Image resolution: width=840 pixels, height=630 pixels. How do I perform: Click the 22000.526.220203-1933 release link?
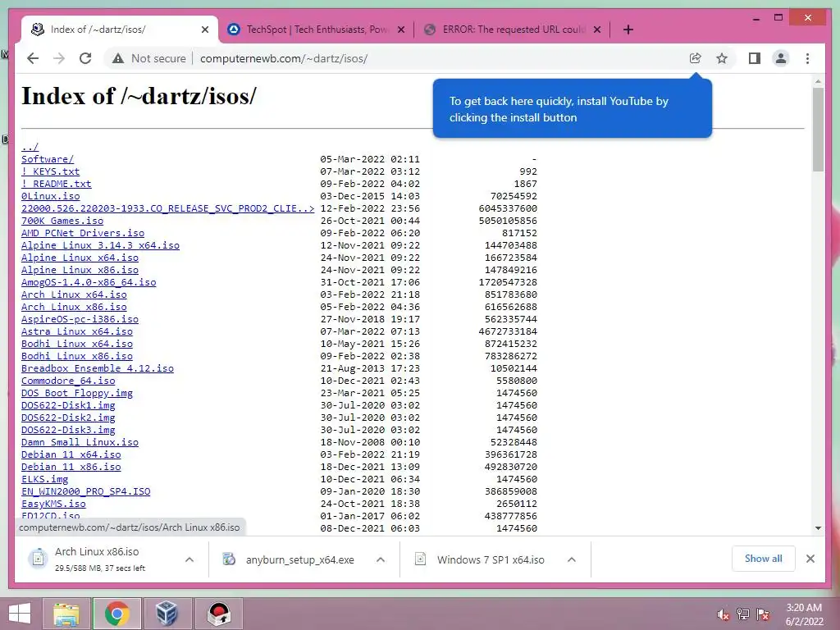(x=167, y=208)
